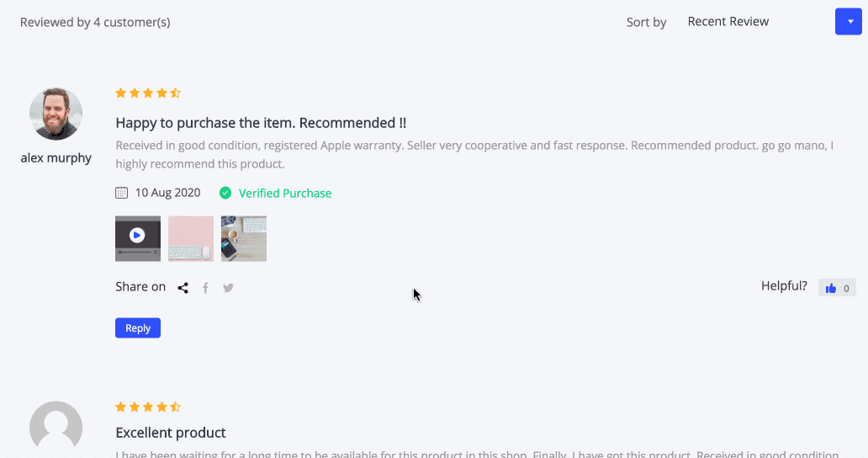
Task: Click the green Verified Purchase checkmark icon
Action: (x=225, y=193)
